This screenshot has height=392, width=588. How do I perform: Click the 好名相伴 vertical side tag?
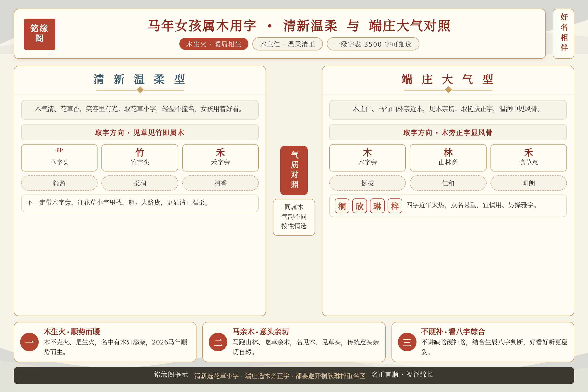pos(563,34)
